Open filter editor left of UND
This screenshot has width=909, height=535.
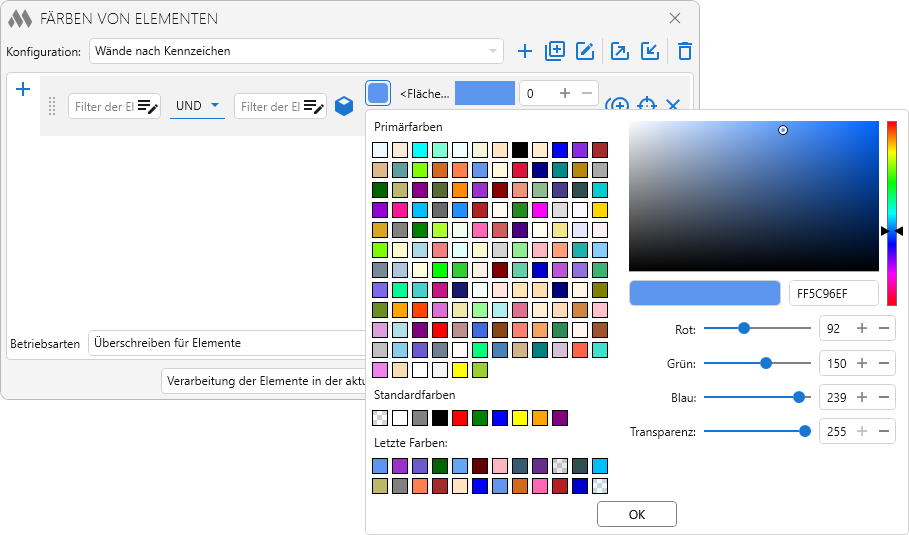[148, 107]
